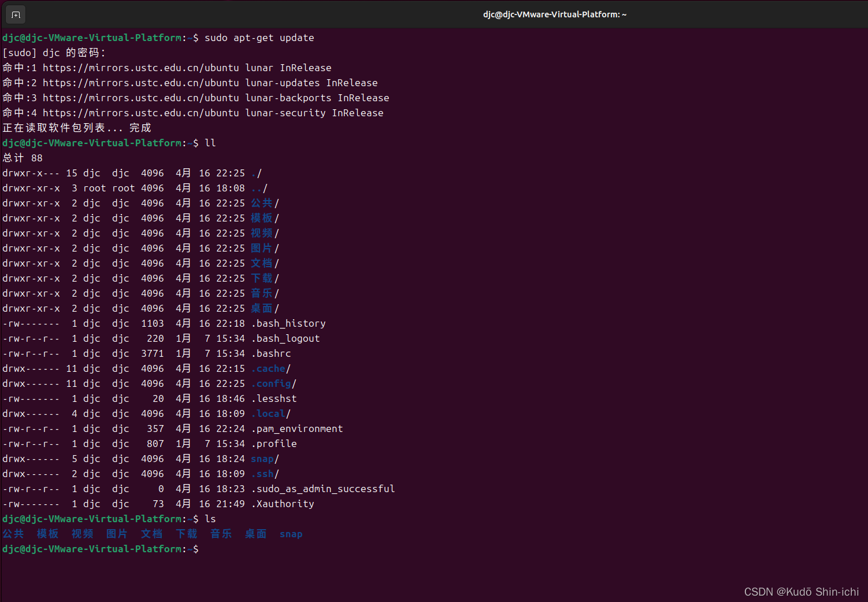Click 公共 in the ls output row

pos(13,534)
